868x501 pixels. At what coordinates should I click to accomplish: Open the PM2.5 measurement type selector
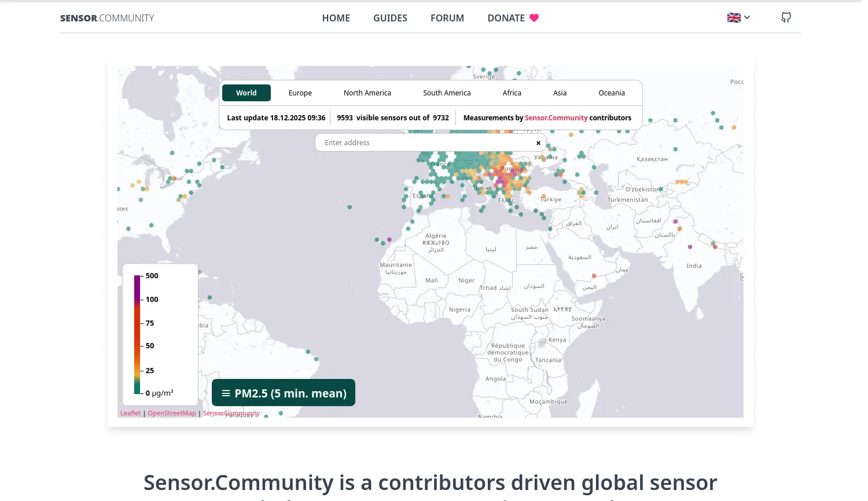pos(283,393)
